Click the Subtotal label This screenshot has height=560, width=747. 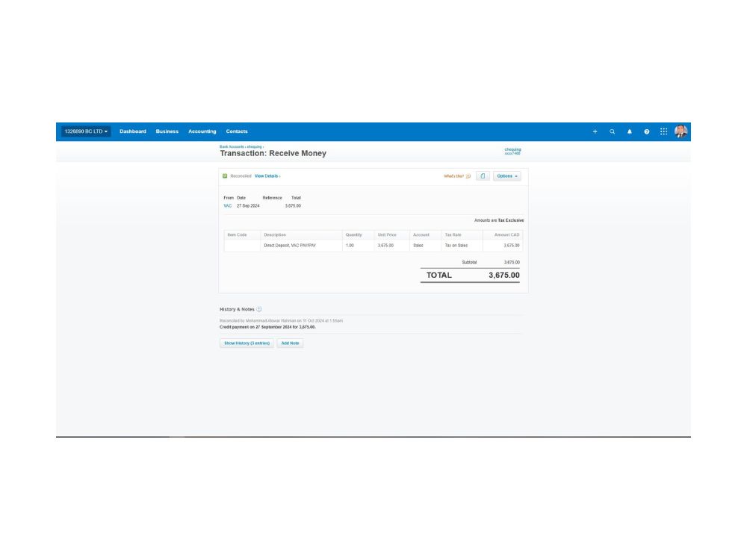point(469,262)
